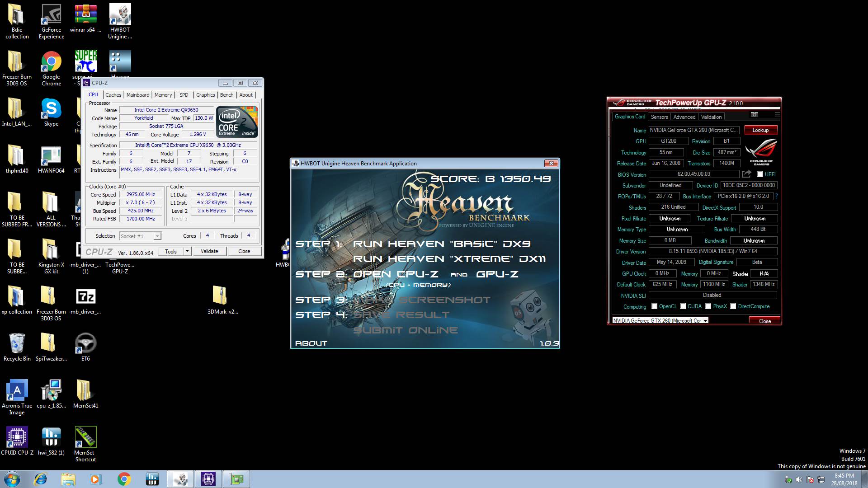The height and width of the screenshot is (488, 868).
Task: Open the About tab in CPU-Z
Action: tap(246, 95)
